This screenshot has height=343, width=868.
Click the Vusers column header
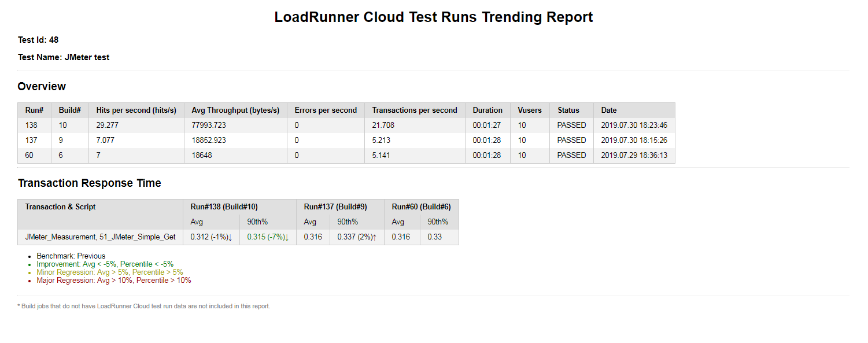[530, 110]
